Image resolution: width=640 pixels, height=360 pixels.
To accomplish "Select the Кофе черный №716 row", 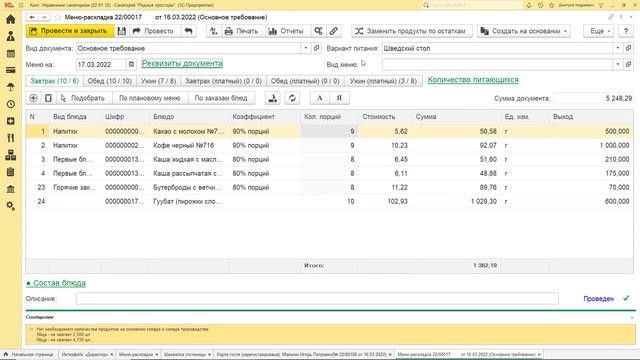I will point(330,145).
